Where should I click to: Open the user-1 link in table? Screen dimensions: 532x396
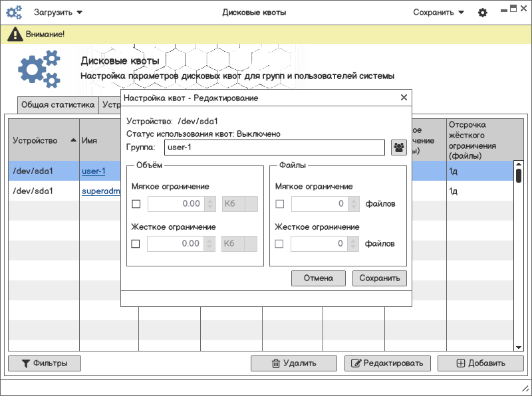pos(93,171)
